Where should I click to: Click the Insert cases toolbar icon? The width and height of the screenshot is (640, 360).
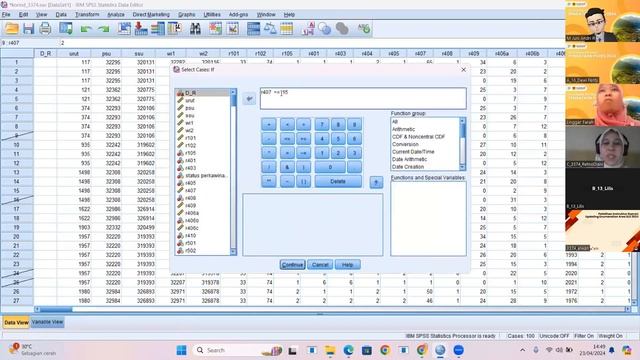(x=215, y=29)
